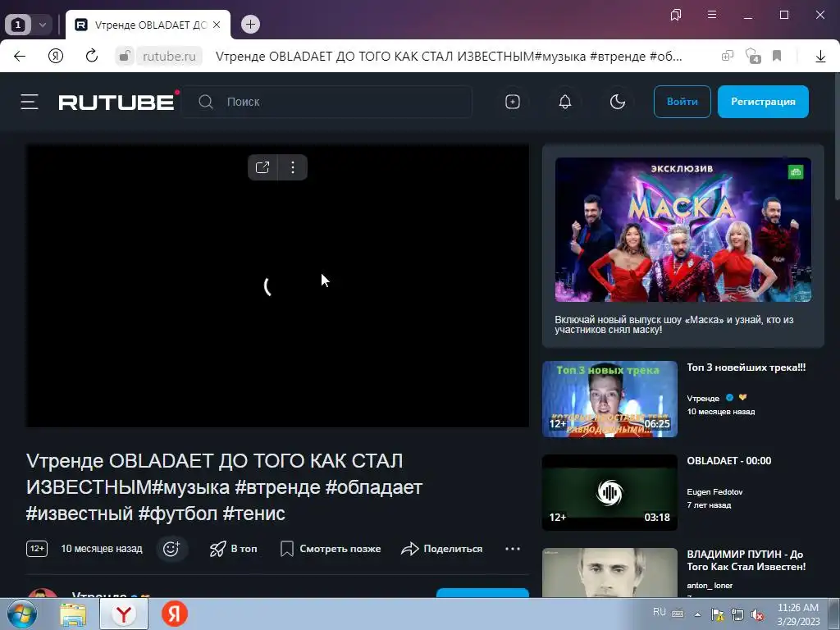Open the browser settings menu icon
Viewport: 840px width, 630px height.
(712, 15)
